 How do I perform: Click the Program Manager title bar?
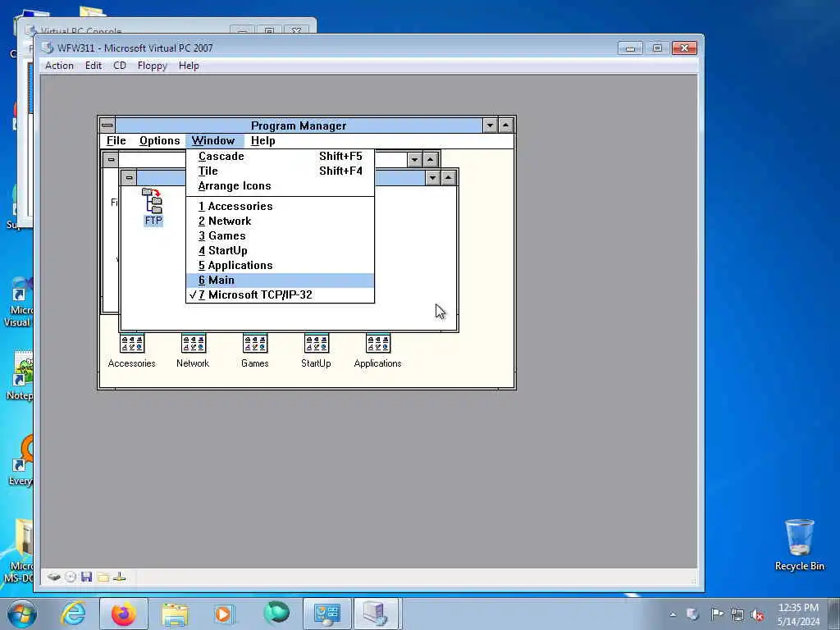[x=299, y=126]
